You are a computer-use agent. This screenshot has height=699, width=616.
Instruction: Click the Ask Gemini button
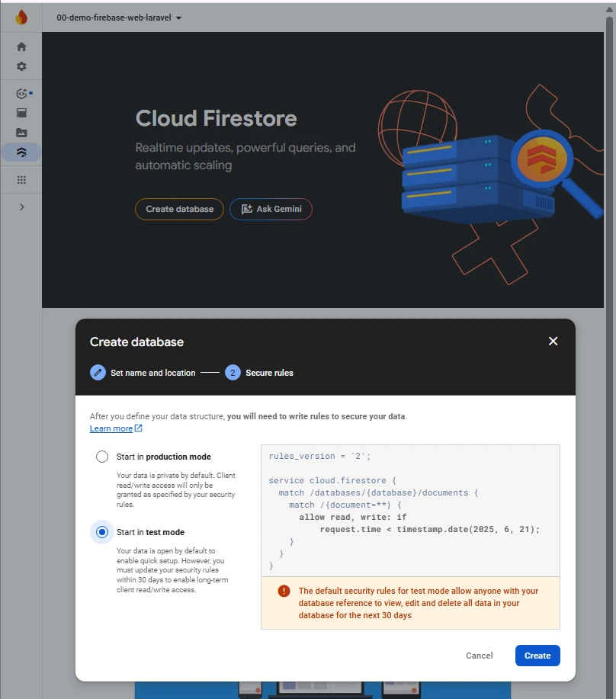coord(271,209)
